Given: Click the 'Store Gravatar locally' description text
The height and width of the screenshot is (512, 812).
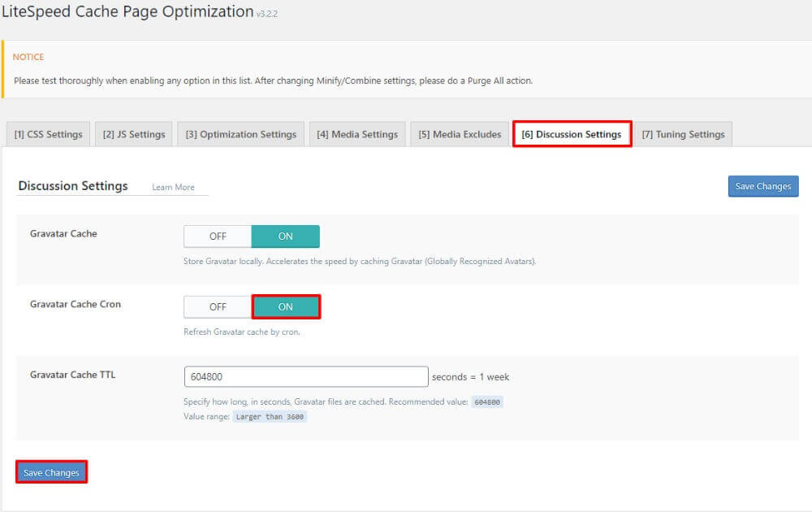Looking at the screenshot, I should point(360,261).
